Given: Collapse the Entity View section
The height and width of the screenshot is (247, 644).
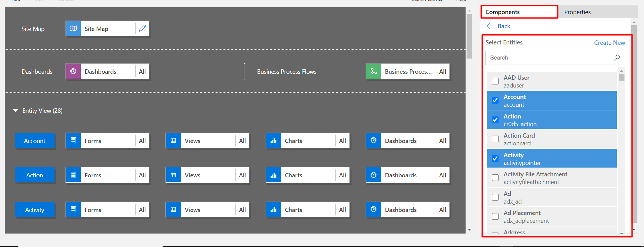Looking at the screenshot, I should pyautogui.click(x=15, y=111).
